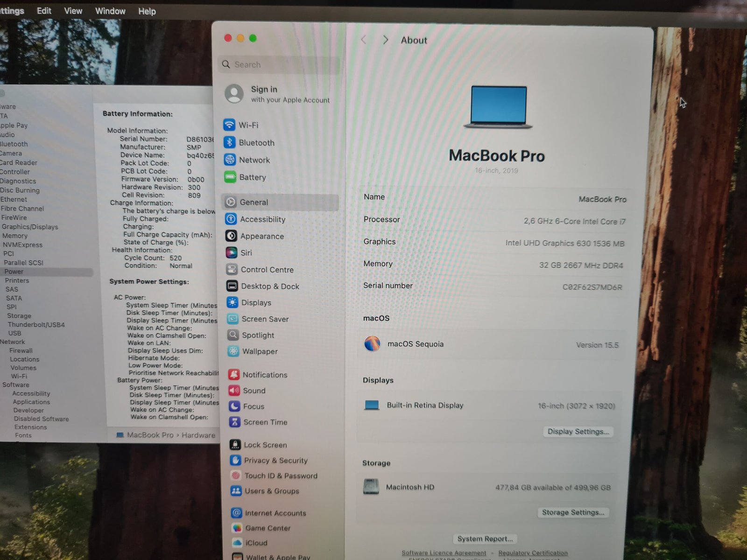Viewport: 747px width, 560px height.
Task: Open Bluetooth settings icon
Action: (x=229, y=142)
